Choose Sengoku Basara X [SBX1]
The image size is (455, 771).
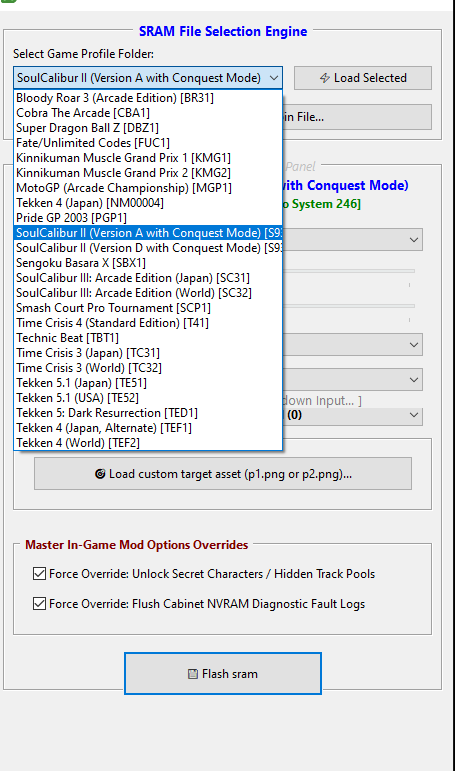coord(148,263)
